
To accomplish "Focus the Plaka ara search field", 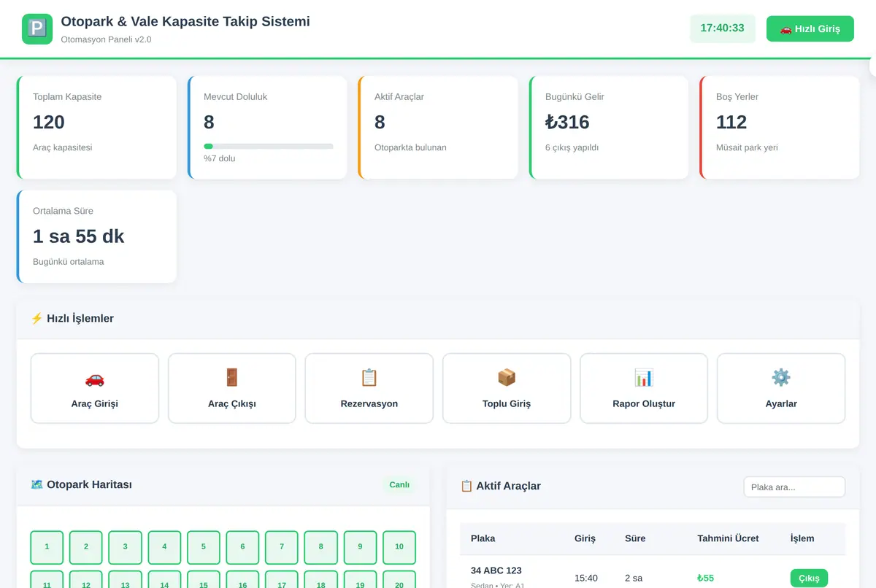I will click(x=794, y=487).
